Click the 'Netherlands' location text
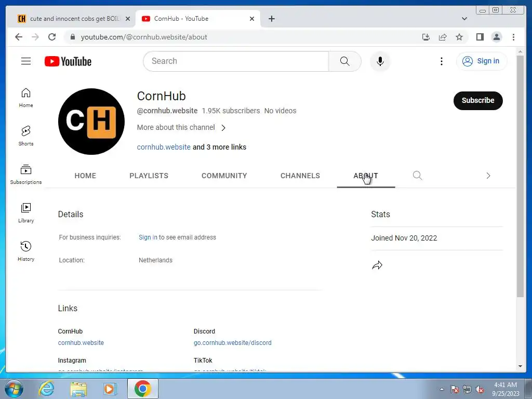 tap(155, 260)
